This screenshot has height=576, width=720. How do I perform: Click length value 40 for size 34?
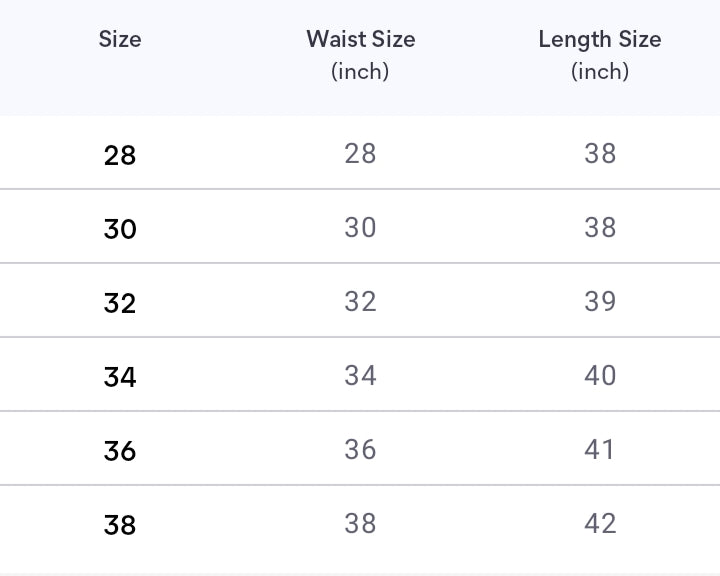[600, 375]
